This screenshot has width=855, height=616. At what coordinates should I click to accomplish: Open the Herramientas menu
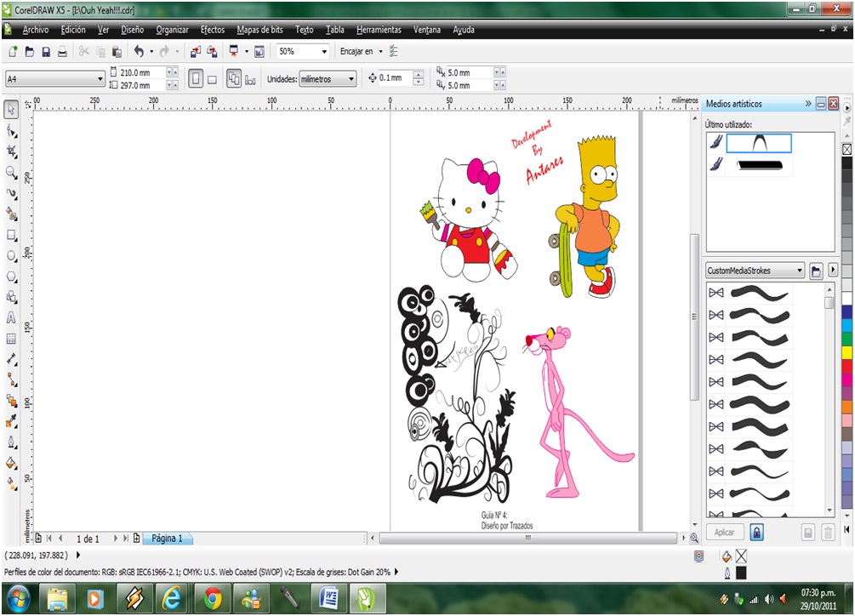(x=379, y=30)
